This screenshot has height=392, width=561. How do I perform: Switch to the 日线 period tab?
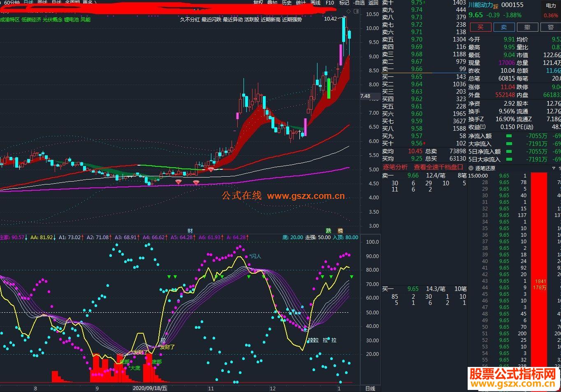click(28, 2)
